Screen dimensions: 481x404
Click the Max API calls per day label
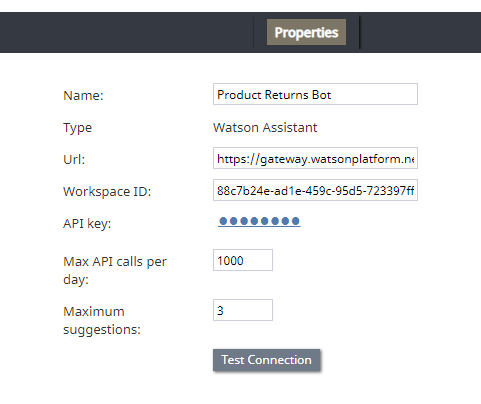[115, 270]
